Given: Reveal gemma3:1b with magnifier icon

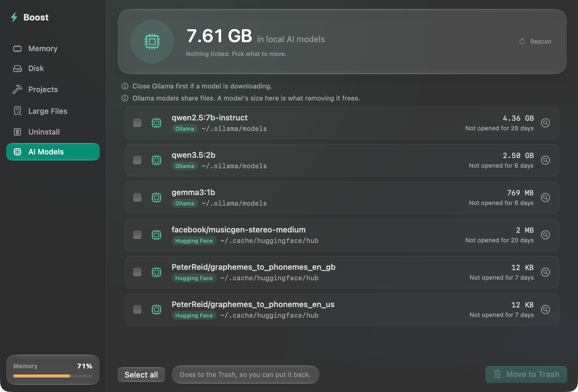Looking at the screenshot, I should 545,198.
